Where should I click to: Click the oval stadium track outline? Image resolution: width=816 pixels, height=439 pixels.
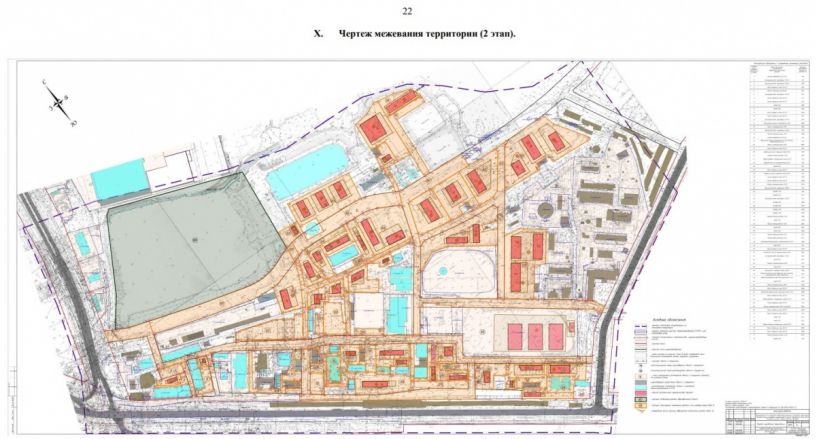pyautogui.click(x=455, y=271)
